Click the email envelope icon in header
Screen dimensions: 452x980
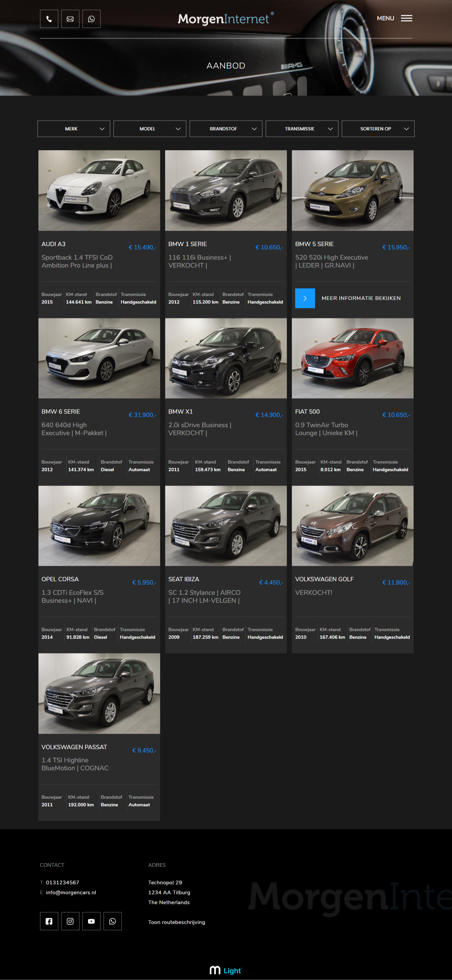coord(70,19)
